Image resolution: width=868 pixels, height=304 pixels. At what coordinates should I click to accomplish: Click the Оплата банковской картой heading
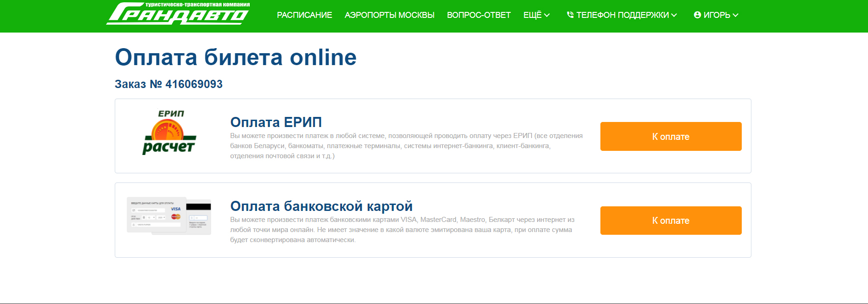coord(321,206)
